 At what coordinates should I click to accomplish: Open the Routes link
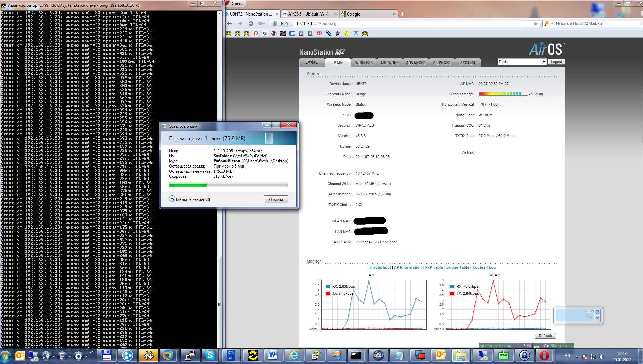(479, 267)
